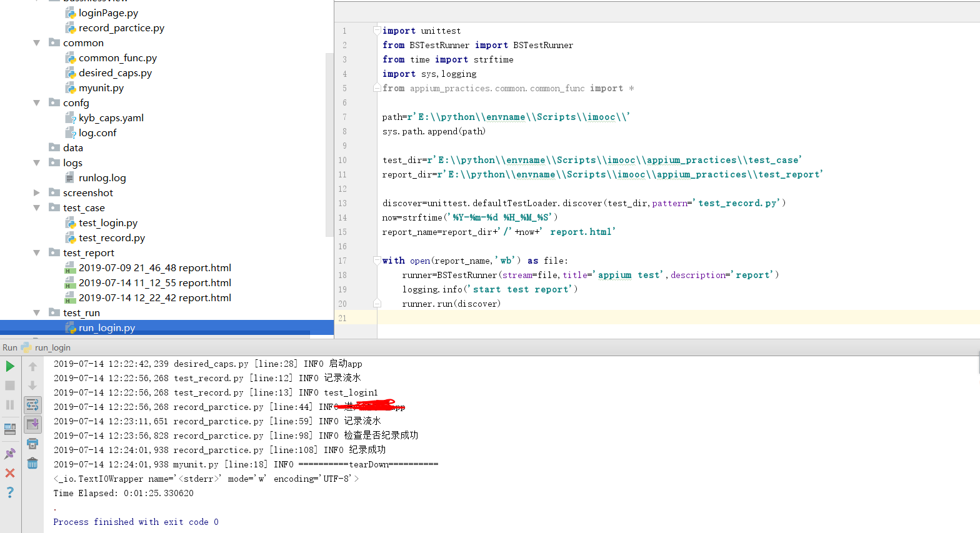This screenshot has width=980, height=533.
Task: Open help with the blue question mark
Action: coord(10,492)
